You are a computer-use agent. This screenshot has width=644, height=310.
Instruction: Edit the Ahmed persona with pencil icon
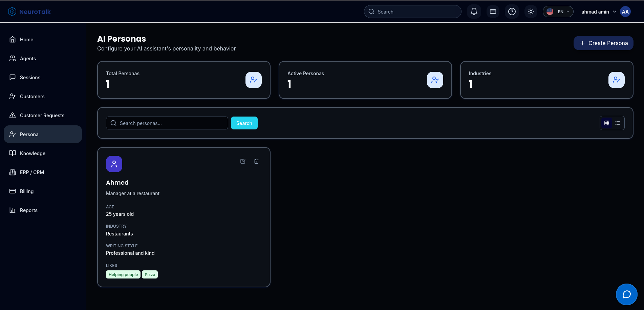click(243, 161)
